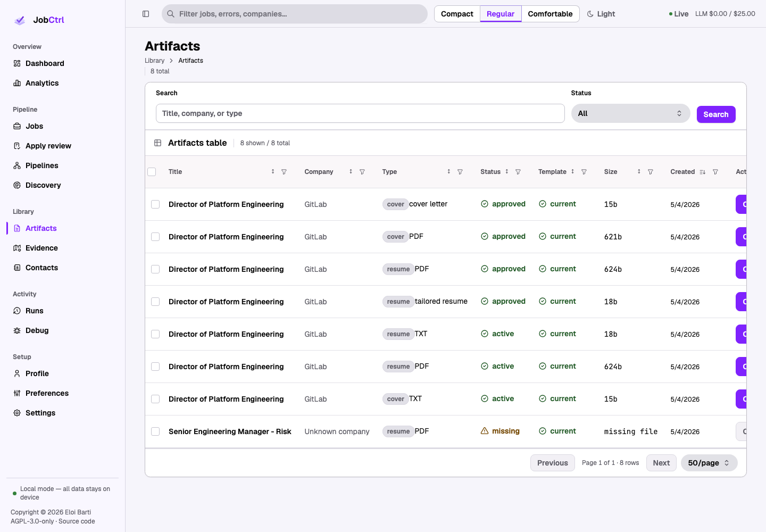The height and width of the screenshot is (532, 766).
Task: Open the 50/page rows dropdown
Action: pos(709,463)
